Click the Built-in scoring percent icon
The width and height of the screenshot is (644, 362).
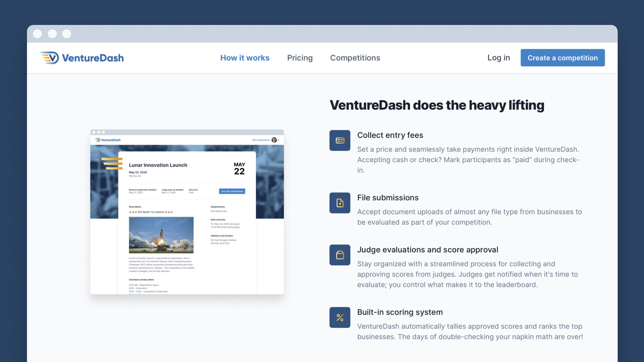tap(340, 317)
